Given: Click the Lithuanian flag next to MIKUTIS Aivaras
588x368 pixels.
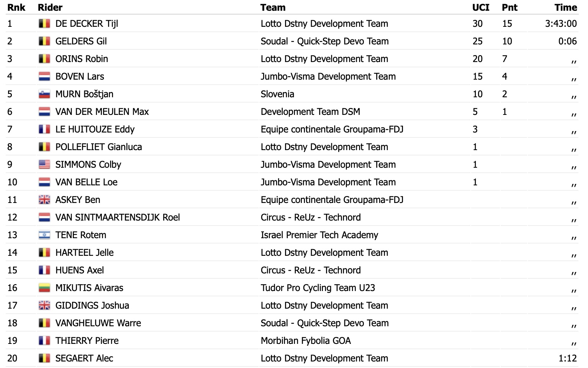Looking at the screenshot, I should 44,288.
